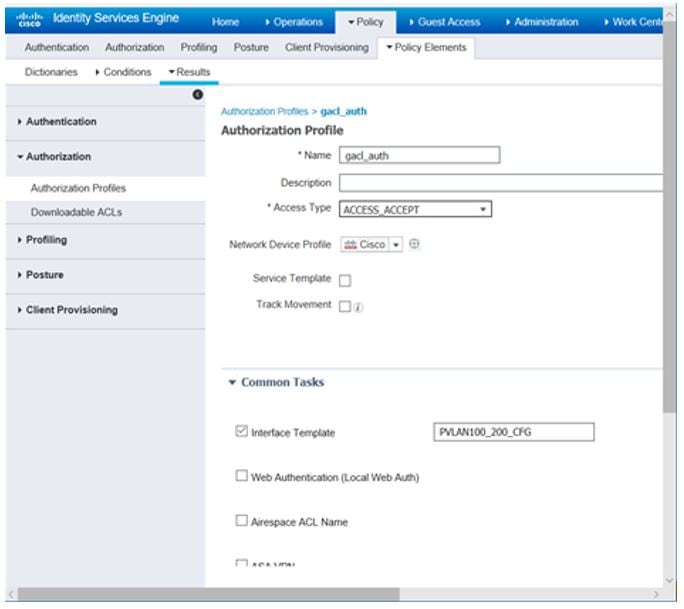The height and width of the screenshot is (609, 684).
Task: Click the Authorization Profile heading
Action: tap(282, 131)
